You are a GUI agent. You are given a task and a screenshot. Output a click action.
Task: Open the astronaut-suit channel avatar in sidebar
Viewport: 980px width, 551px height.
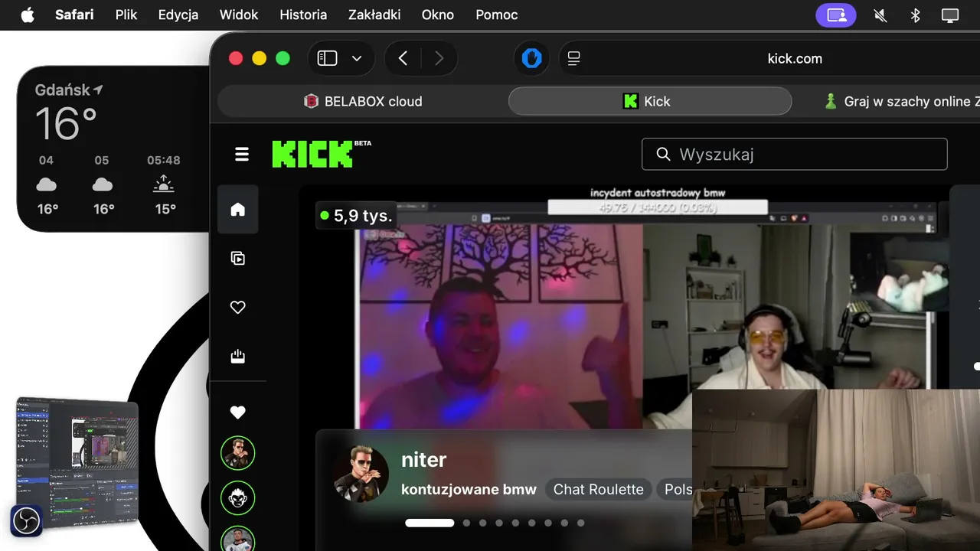238,540
